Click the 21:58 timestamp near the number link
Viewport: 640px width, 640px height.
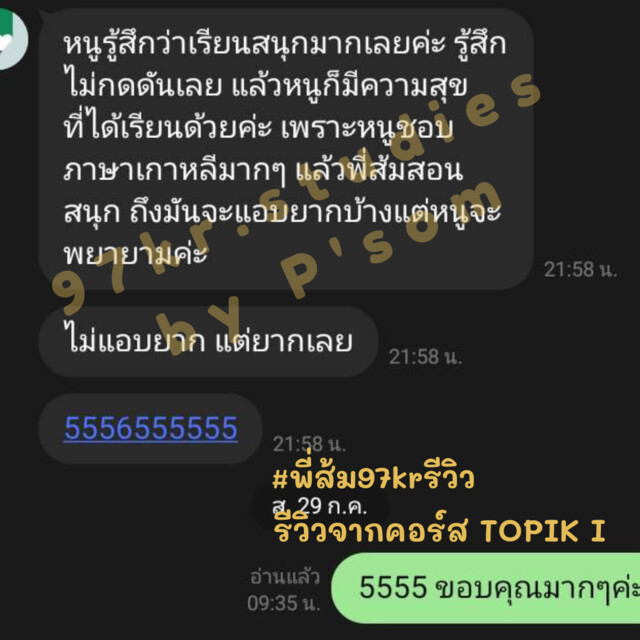(309, 444)
